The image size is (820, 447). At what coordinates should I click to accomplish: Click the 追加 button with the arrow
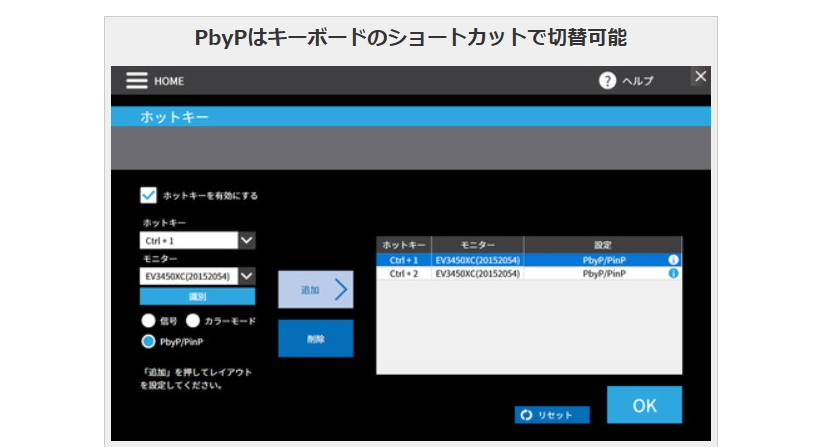315,289
